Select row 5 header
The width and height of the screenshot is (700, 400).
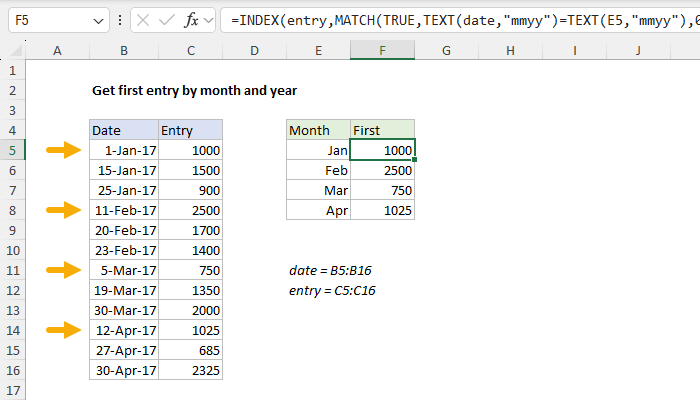12,150
